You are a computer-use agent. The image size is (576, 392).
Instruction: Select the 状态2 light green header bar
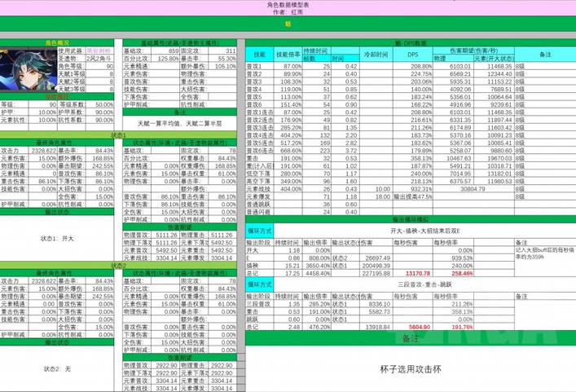tap(118, 265)
